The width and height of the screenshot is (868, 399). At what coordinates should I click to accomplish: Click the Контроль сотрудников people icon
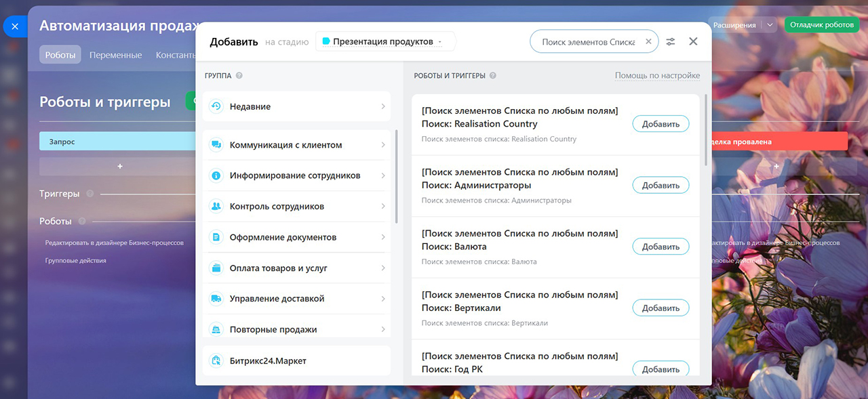tap(216, 206)
